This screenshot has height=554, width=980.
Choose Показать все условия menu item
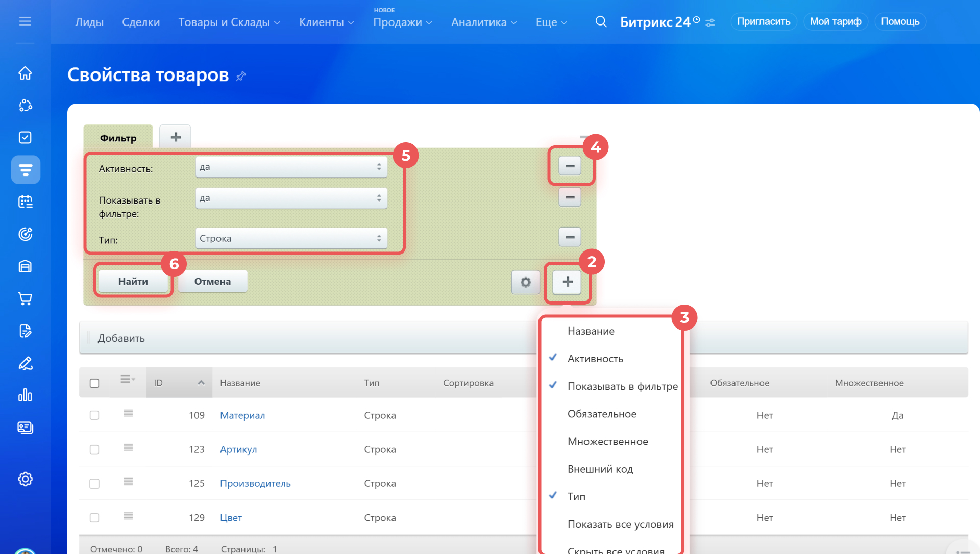pos(620,524)
